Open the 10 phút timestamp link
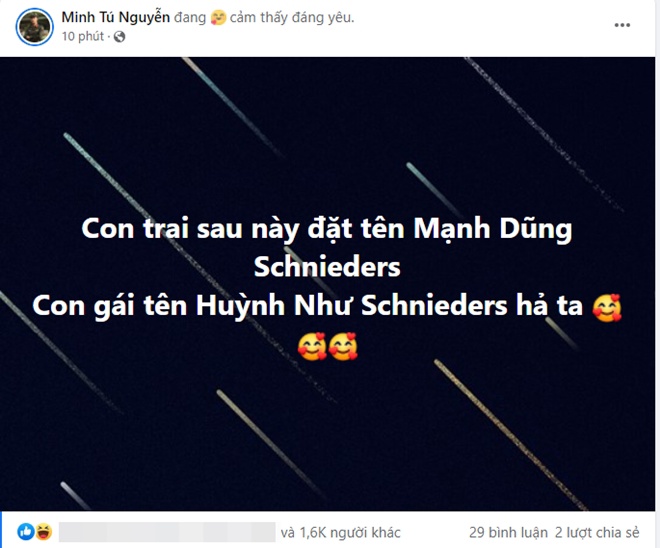Screen dimensions: 660x548 click(82, 37)
